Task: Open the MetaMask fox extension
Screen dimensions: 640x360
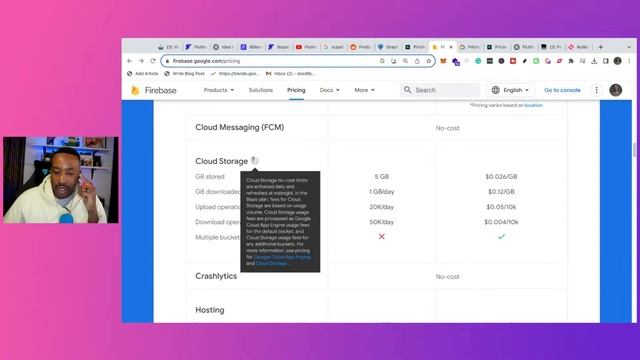Action: pyautogui.click(x=443, y=61)
